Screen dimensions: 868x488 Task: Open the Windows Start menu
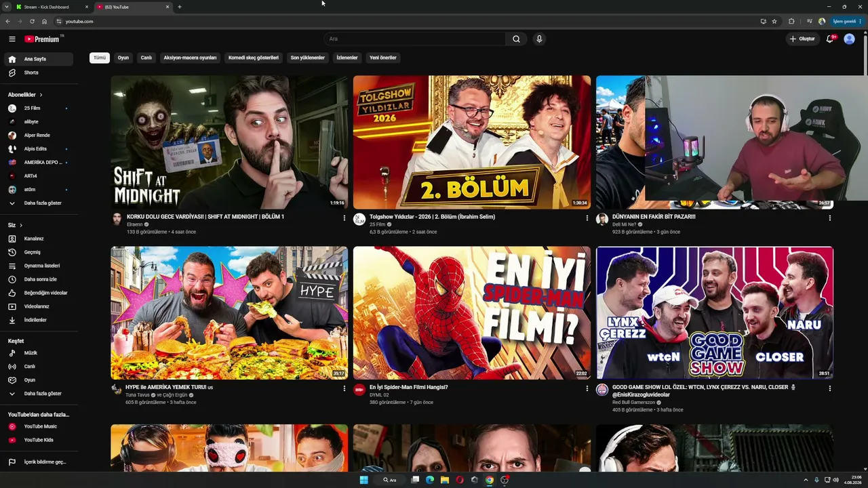(363, 480)
